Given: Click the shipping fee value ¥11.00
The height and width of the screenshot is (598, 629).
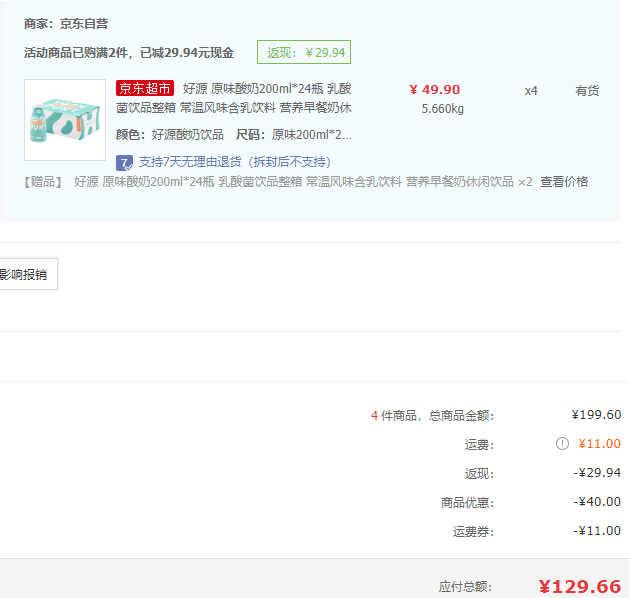Looking at the screenshot, I should point(599,444).
